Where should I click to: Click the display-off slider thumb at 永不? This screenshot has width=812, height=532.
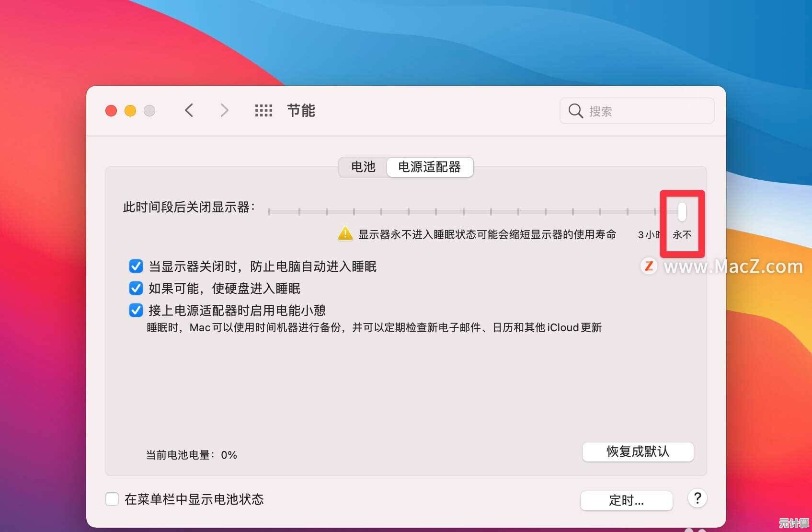pos(682,211)
